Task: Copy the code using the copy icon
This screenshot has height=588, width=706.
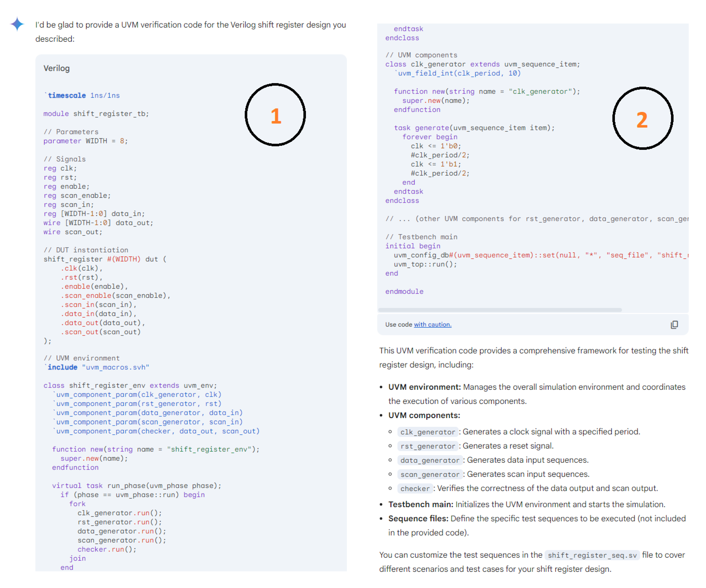Action: 674,325
